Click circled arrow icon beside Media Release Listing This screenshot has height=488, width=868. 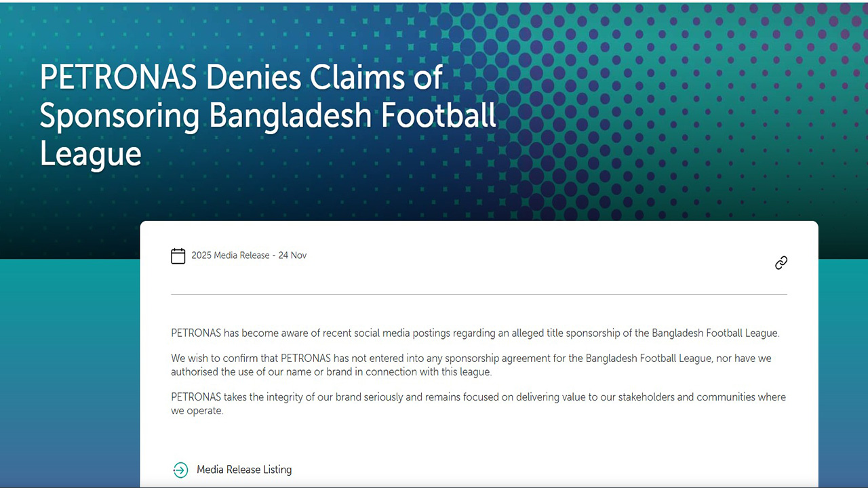[180, 470]
